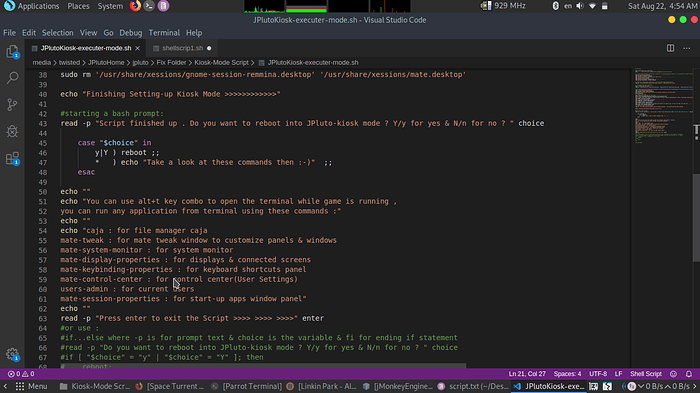Click the date and time clock

click(662, 6)
